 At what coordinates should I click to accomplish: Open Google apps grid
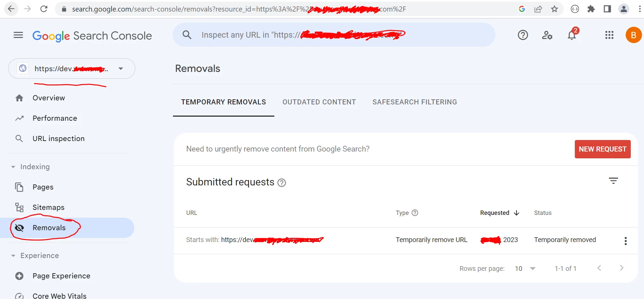pyautogui.click(x=609, y=35)
